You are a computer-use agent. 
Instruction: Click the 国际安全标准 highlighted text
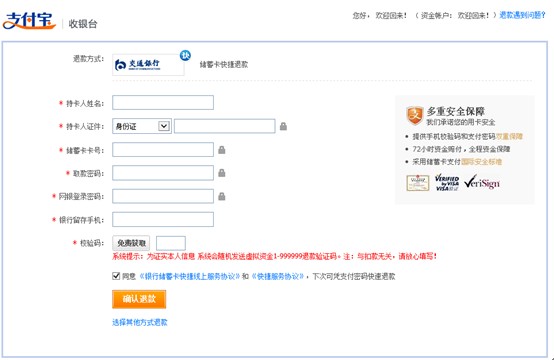(x=481, y=162)
